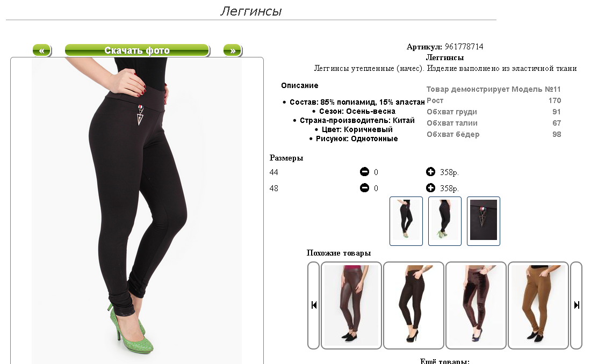The image size is (605, 364).
Task: Click the main large leggings product photo
Action: [136, 210]
